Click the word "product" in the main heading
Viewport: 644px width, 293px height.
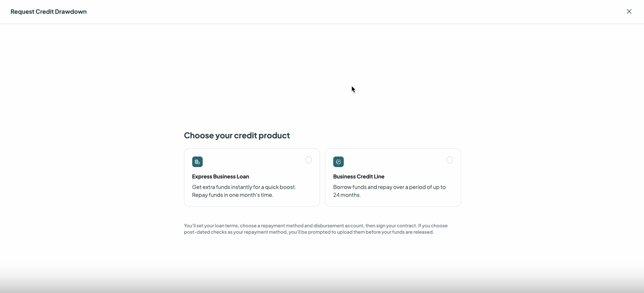point(274,135)
